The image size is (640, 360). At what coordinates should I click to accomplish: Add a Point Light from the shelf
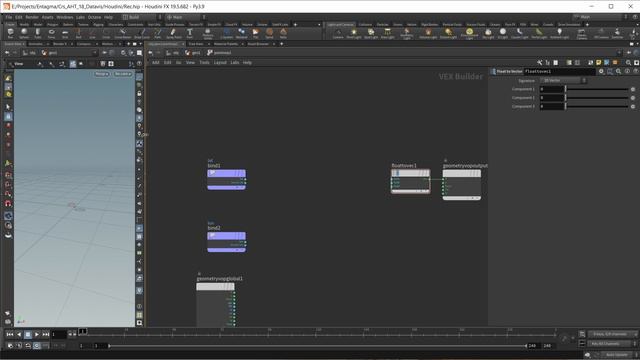tap(354, 33)
